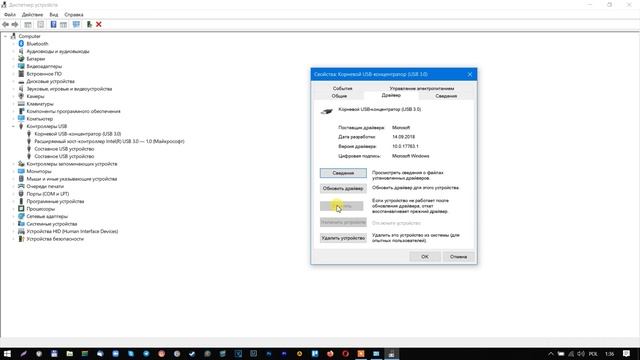Screen dimensions: 640x360
Task: Select Звуковые, игровые и видеоустройства
Action: (69, 89)
